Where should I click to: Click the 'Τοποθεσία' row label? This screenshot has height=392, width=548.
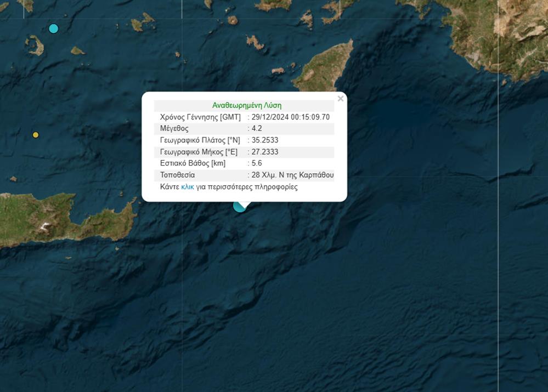pyautogui.click(x=177, y=175)
